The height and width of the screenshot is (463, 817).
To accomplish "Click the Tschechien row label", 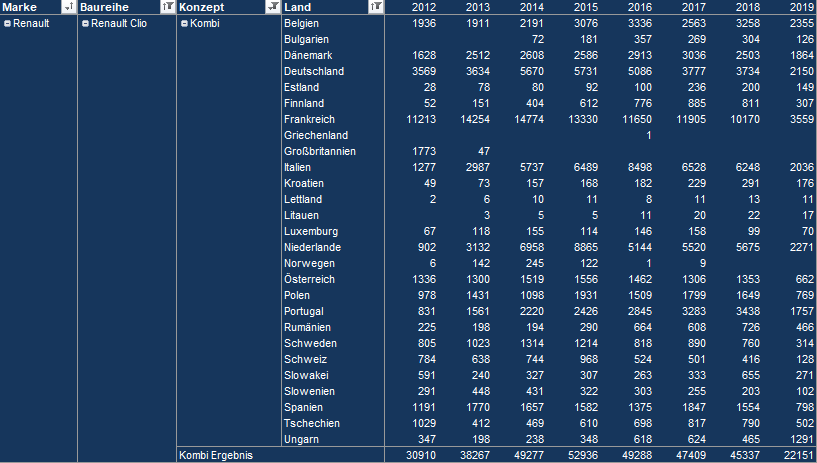I will tap(312, 423).
